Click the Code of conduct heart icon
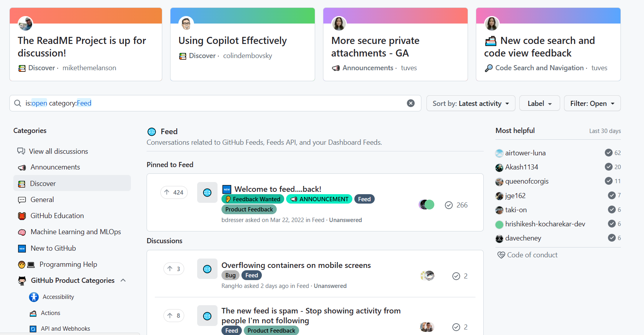Viewport: 644px width, 335px height. click(501, 255)
